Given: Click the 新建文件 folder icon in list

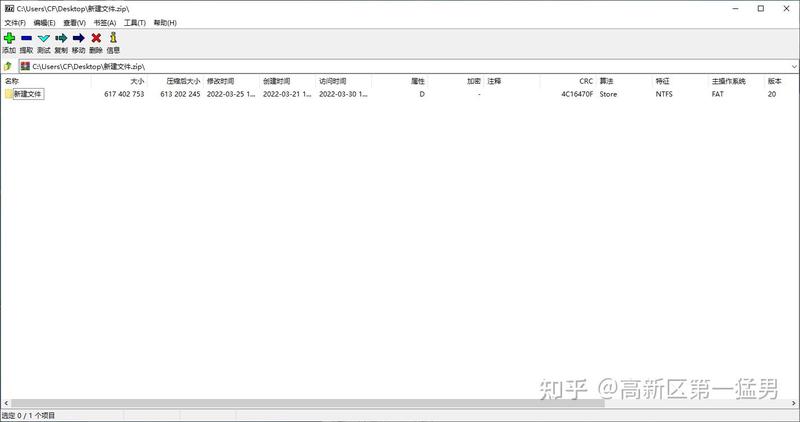Looking at the screenshot, I should point(9,94).
